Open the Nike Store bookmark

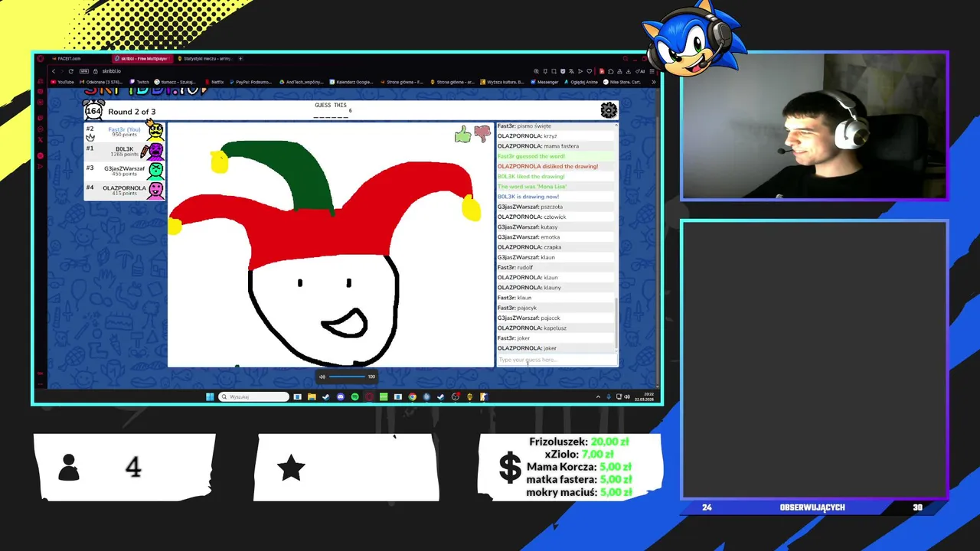point(622,82)
